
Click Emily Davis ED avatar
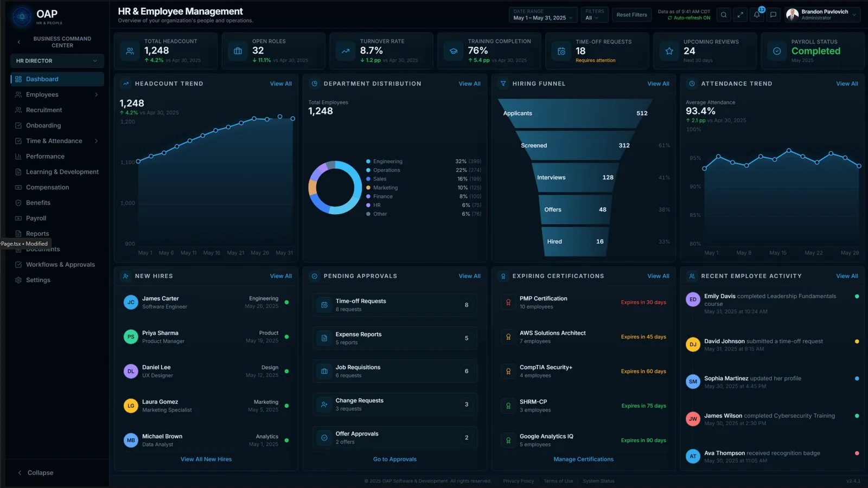point(693,299)
